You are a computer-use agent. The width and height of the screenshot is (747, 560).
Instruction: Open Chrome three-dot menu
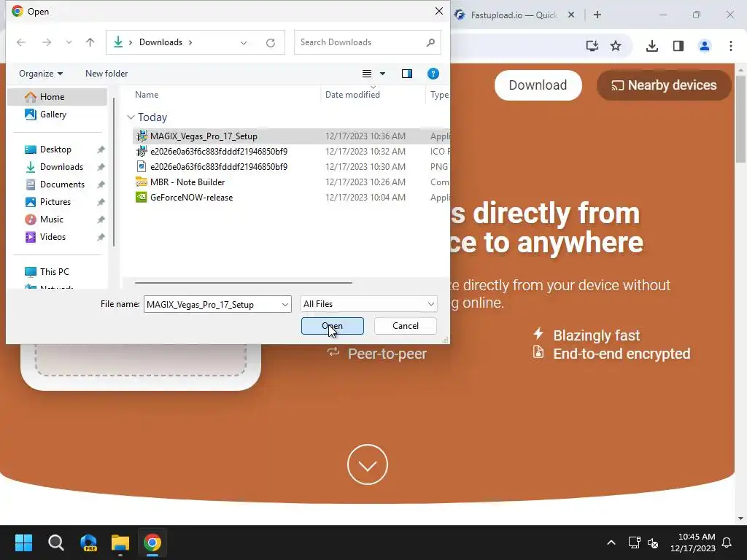(x=731, y=46)
